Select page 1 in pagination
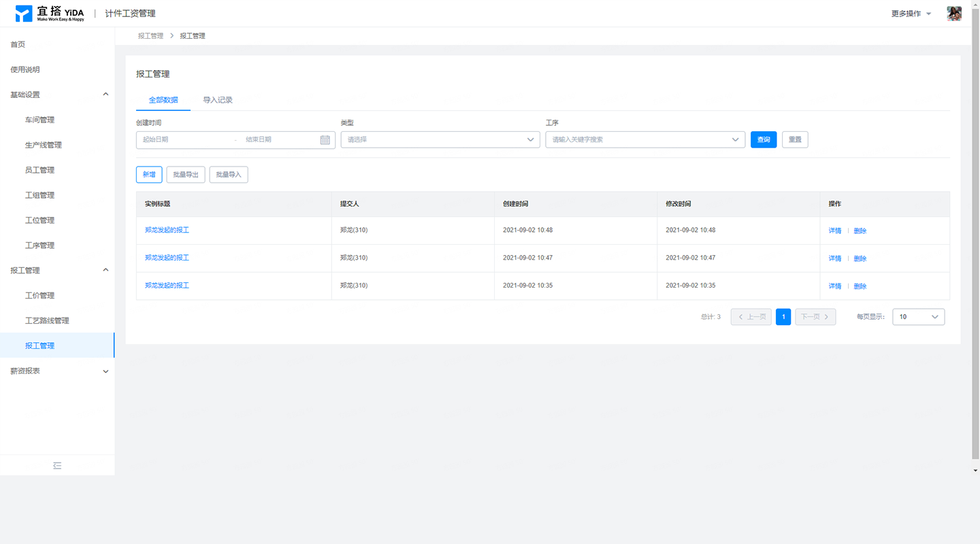This screenshot has height=544, width=980. pyautogui.click(x=783, y=317)
